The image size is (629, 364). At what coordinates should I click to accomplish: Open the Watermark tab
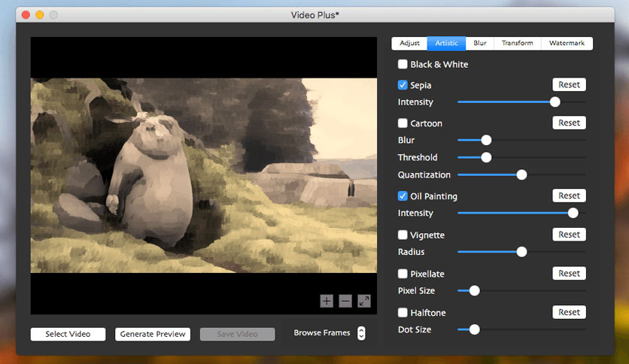point(567,44)
